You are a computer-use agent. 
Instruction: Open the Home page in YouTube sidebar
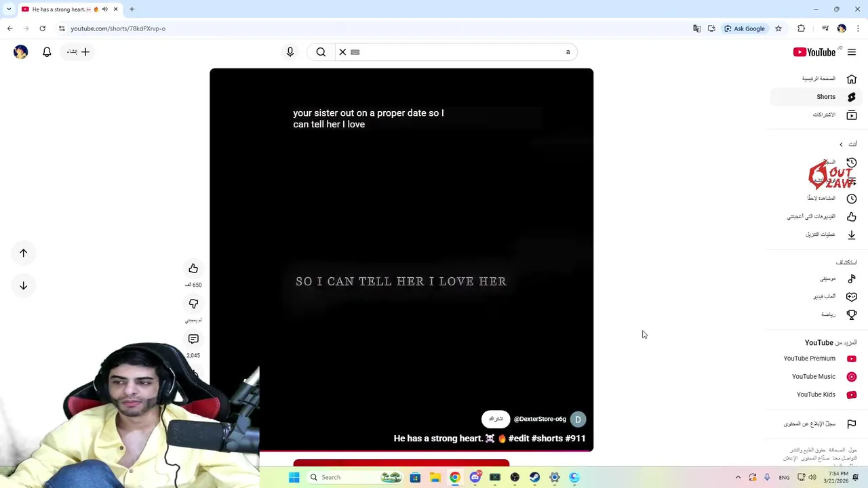pyautogui.click(x=816, y=79)
